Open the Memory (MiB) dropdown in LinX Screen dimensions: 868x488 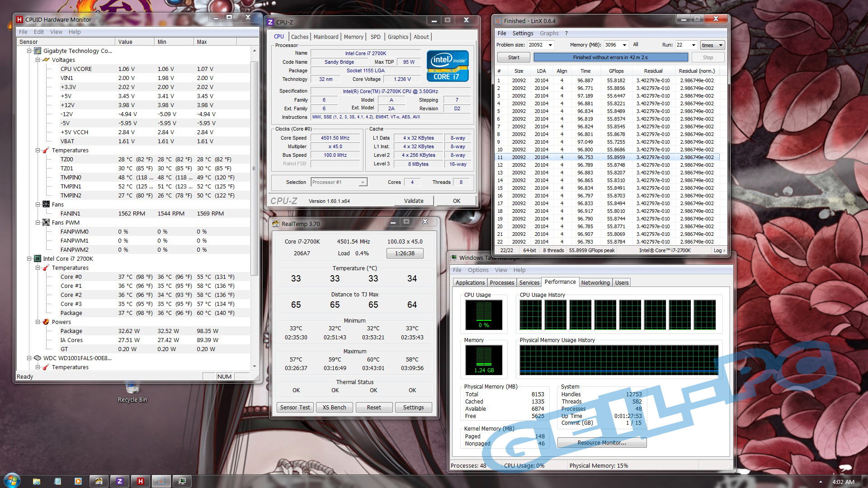point(624,45)
